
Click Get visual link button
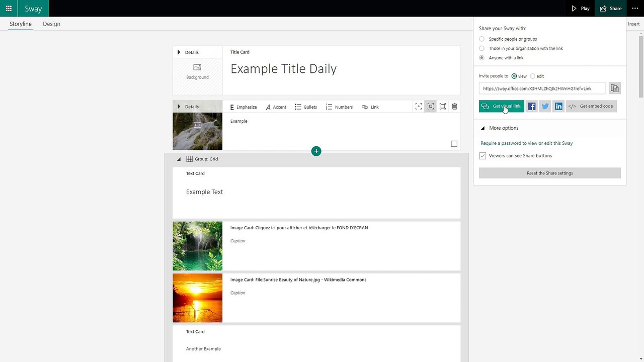[502, 106]
